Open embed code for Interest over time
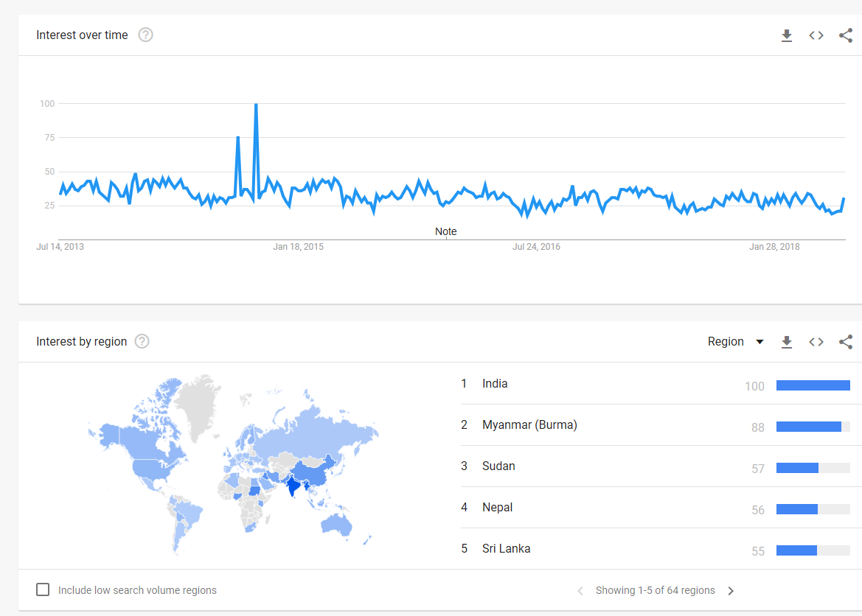Image resolution: width=862 pixels, height=616 pixels. pos(816,35)
